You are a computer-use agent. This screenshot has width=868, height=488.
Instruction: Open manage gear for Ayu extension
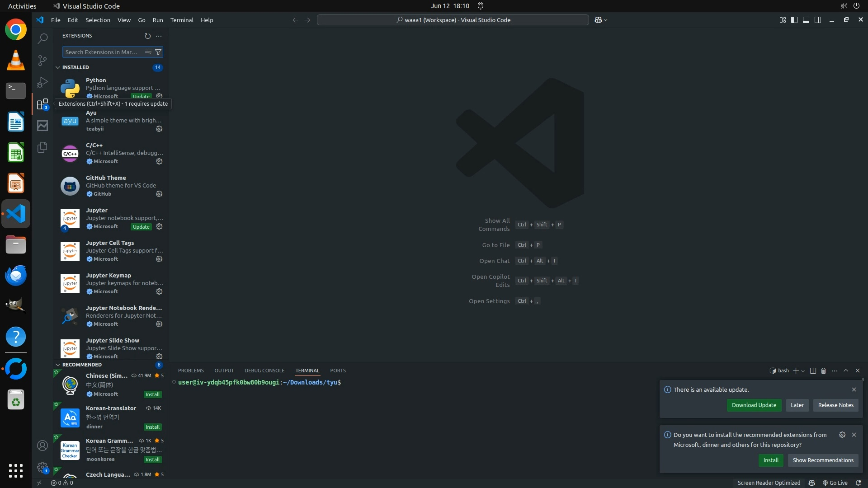pos(159,129)
